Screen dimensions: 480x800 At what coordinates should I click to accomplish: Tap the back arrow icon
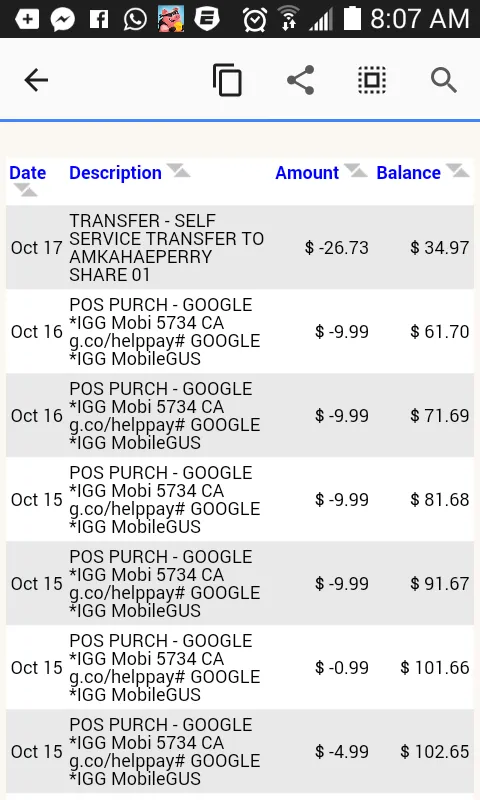(36, 81)
